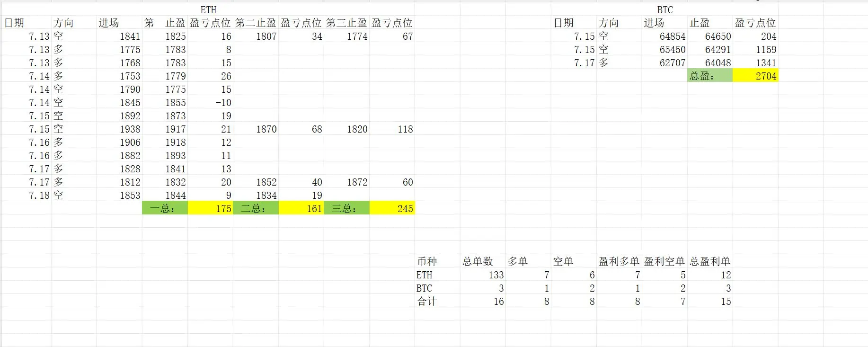Select the BTC profit cell 1159

755,49
